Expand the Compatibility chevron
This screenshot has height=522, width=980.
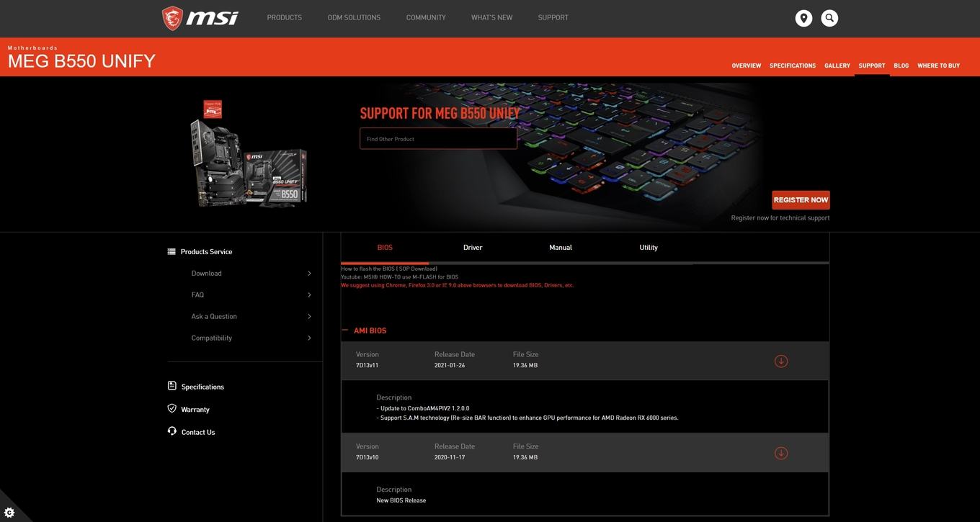tap(309, 338)
